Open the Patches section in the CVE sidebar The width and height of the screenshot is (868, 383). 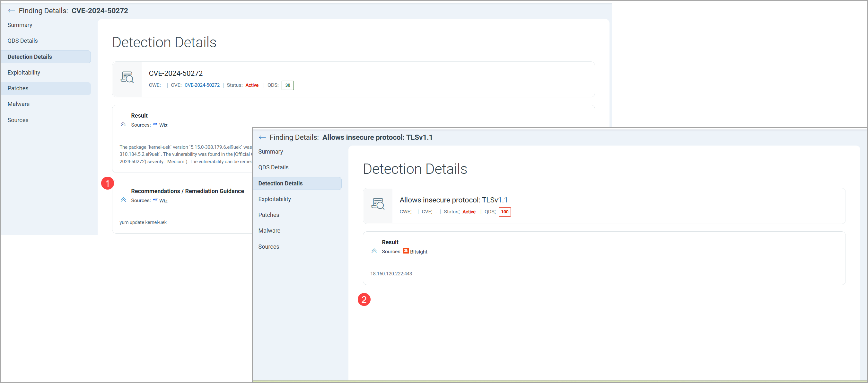[x=18, y=88]
